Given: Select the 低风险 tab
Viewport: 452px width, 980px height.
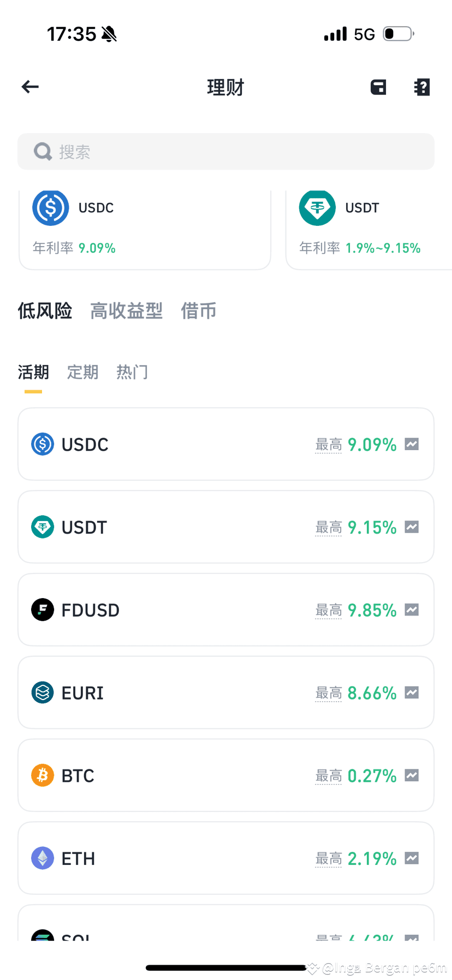Looking at the screenshot, I should 45,311.
